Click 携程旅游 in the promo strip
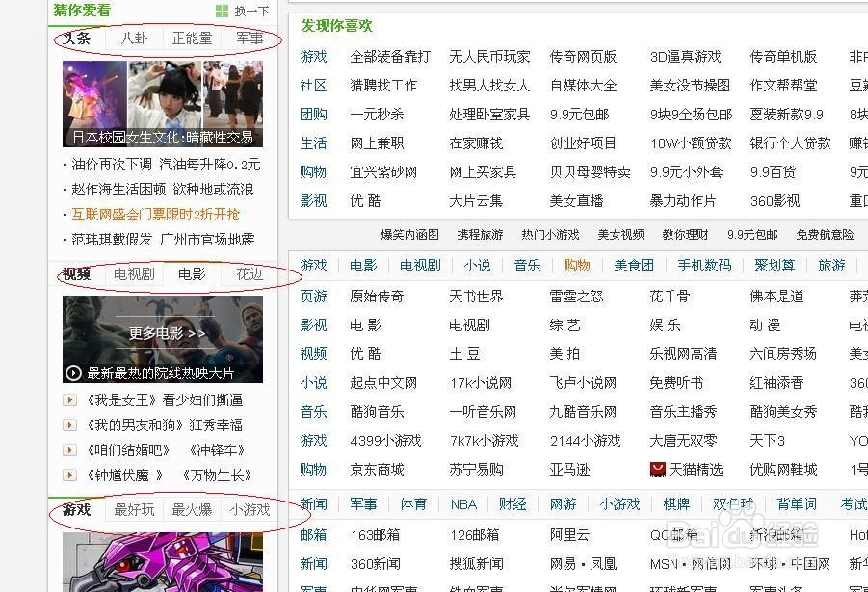This screenshot has height=592, width=868. pos(480,235)
